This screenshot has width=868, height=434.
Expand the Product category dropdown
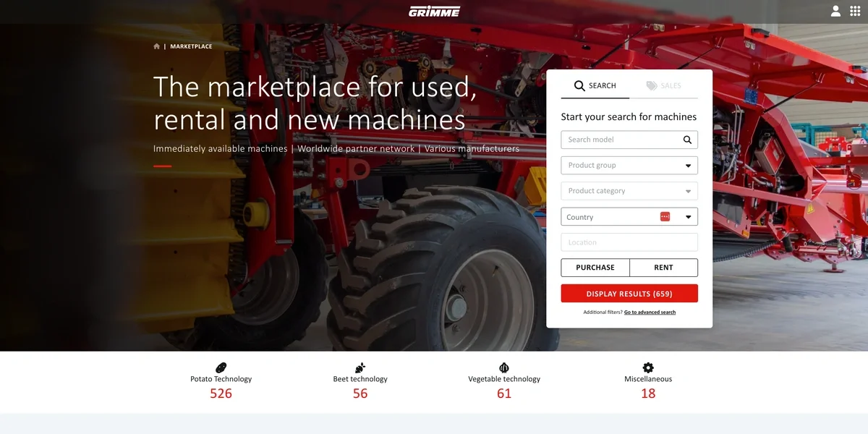tap(629, 191)
